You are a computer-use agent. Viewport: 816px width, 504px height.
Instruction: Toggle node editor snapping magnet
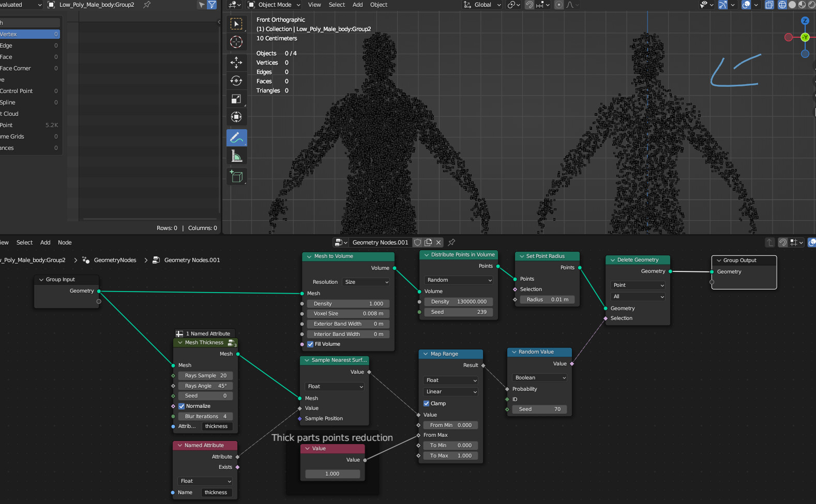pos(783,242)
